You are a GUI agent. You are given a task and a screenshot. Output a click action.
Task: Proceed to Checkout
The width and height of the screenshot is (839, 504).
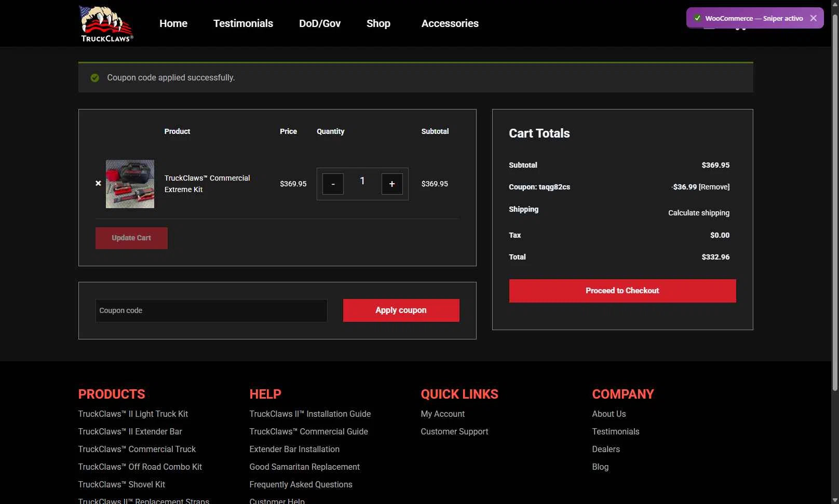pyautogui.click(x=623, y=291)
